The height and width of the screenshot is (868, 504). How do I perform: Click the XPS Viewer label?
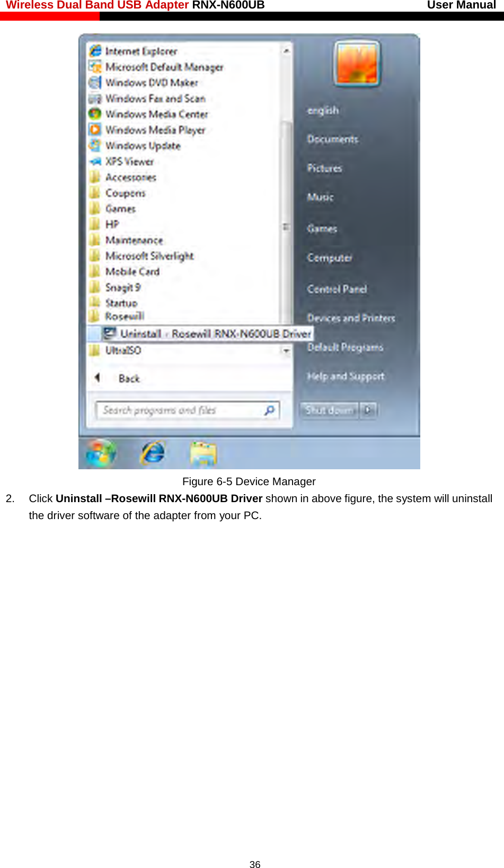coord(129,161)
